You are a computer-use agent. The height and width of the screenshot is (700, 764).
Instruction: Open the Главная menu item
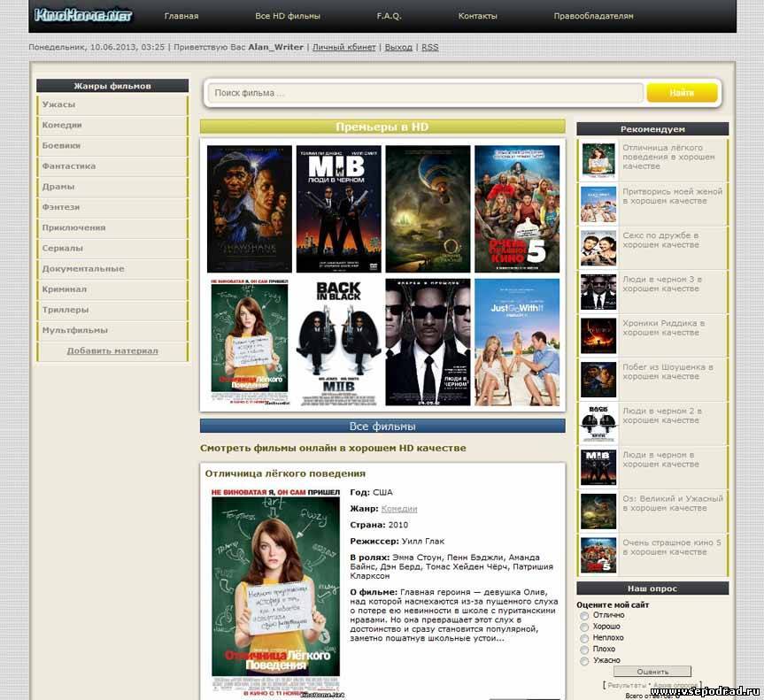[x=181, y=16]
